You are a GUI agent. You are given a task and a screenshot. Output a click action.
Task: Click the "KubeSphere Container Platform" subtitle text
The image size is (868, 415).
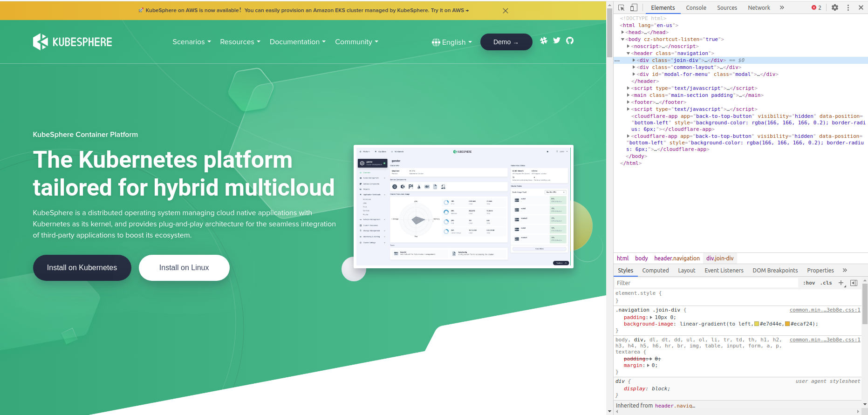click(x=85, y=135)
